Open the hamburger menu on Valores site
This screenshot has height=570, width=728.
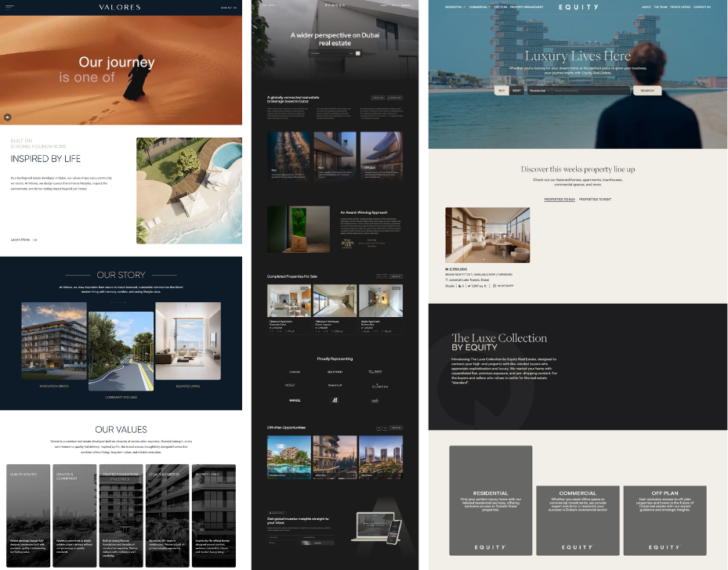click(9, 7)
